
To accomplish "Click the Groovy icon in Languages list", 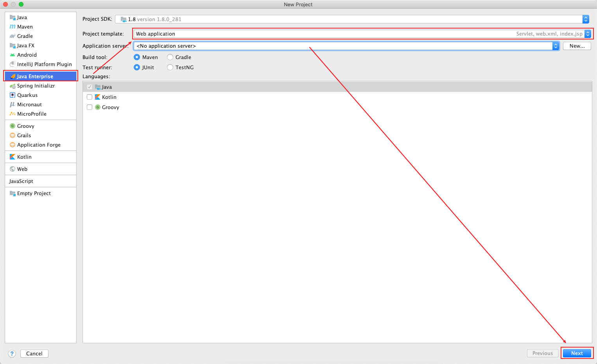I will 98,107.
